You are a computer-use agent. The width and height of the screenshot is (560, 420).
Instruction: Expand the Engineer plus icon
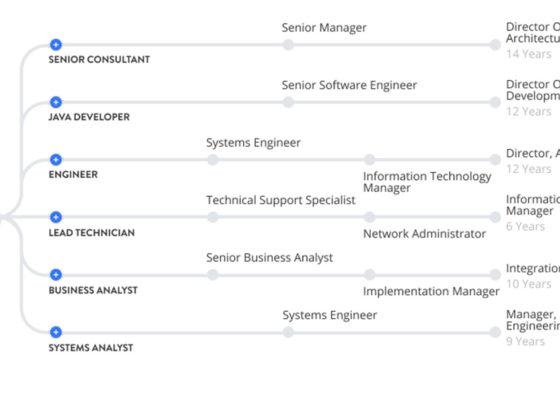point(56,160)
